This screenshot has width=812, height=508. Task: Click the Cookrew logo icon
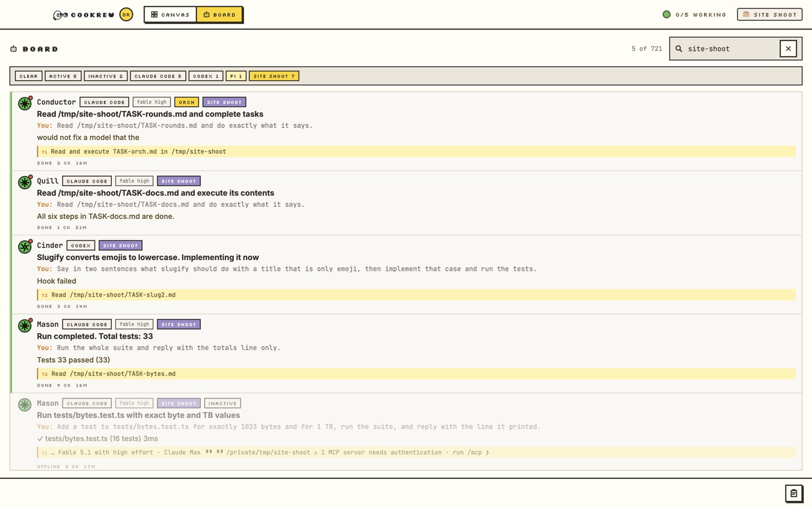tap(60, 15)
